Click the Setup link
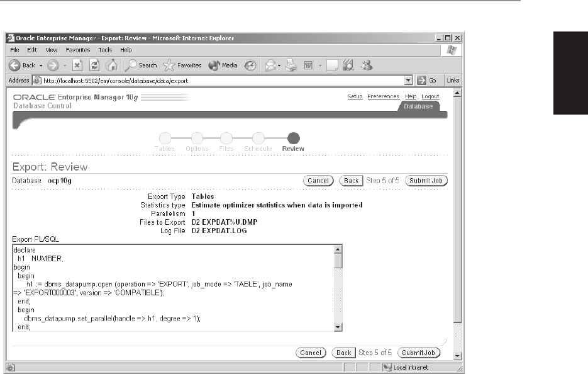The height and width of the screenshot is (374, 588). [x=355, y=96]
